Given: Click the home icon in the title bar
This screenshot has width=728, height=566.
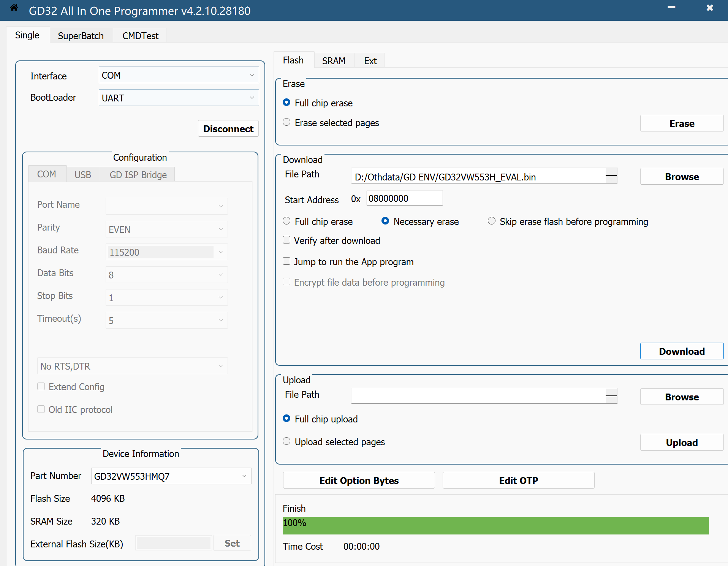Looking at the screenshot, I should pyautogui.click(x=14, y=8).
